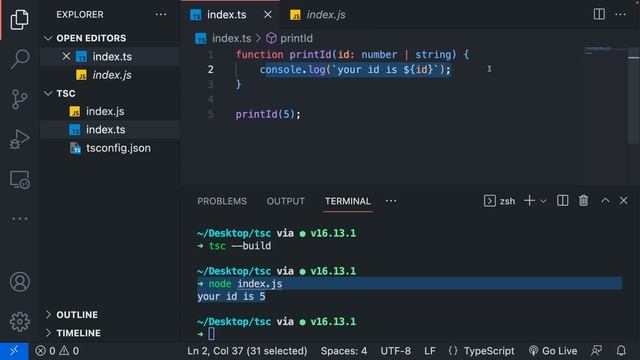Change file encoding UTF-8
Image resolution: width=640 pixels, height=360 pixels.
pyautogui.click(x=396, y=351)
